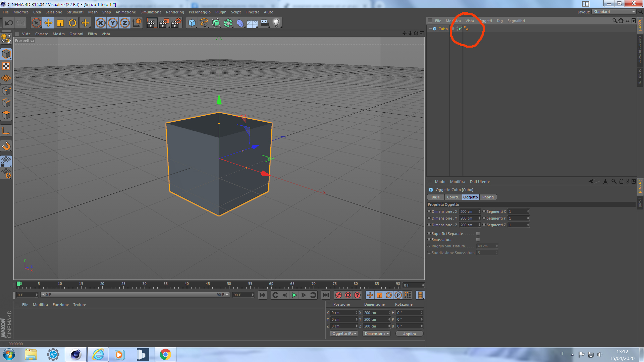Step the 90 F end frame spinner
The image size is (644, 362).
pyautogui.click(x=253, y=295)
